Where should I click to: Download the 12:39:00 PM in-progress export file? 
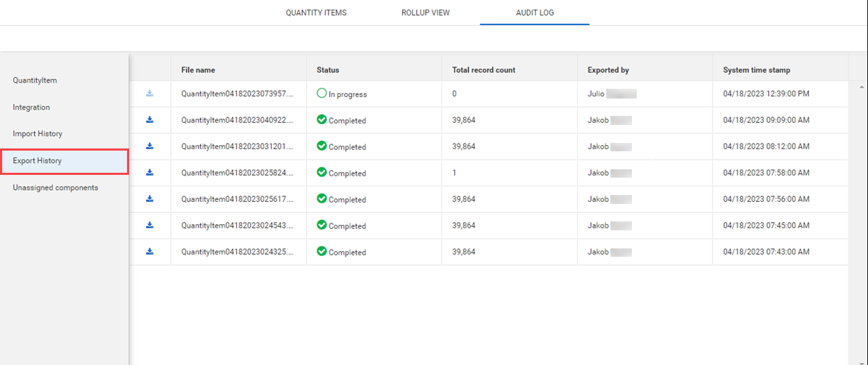tap(149, 94)
